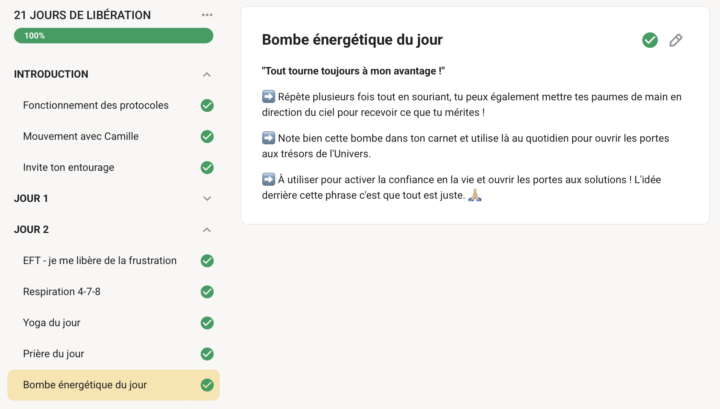This screenshot has width=720, height=409.
Task: Open EFT - je me libère de la frustration
Action: pyautogui.click(x=100, y=261)
